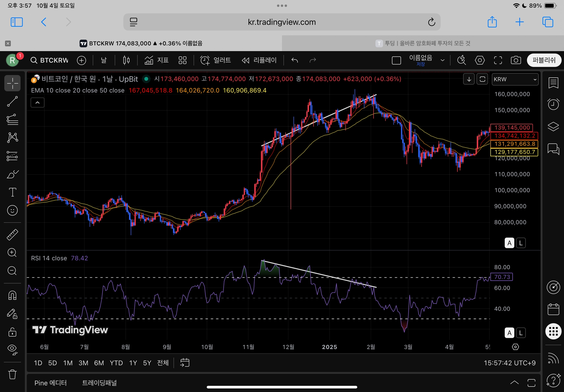Delete drawings with trash icon

point(12,374)
